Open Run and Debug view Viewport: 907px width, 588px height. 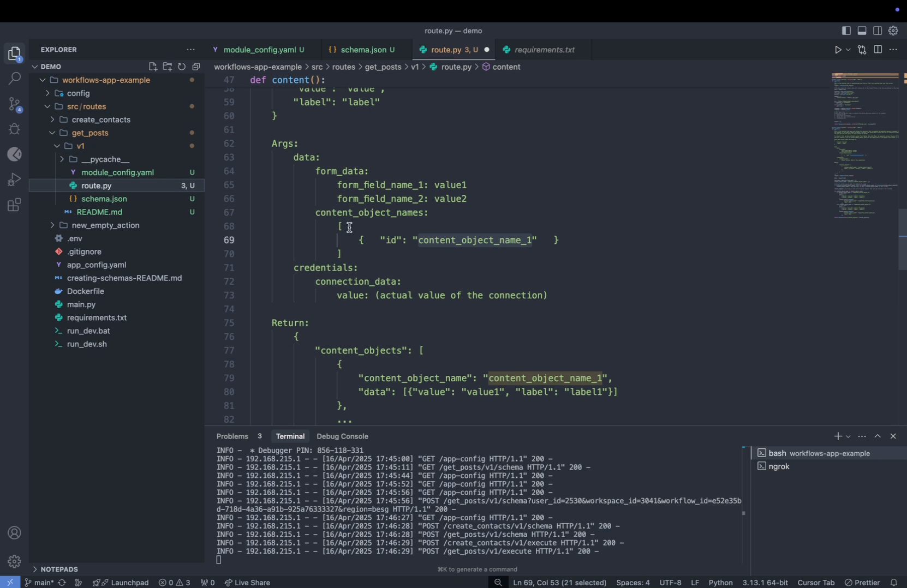coord(15,179)
